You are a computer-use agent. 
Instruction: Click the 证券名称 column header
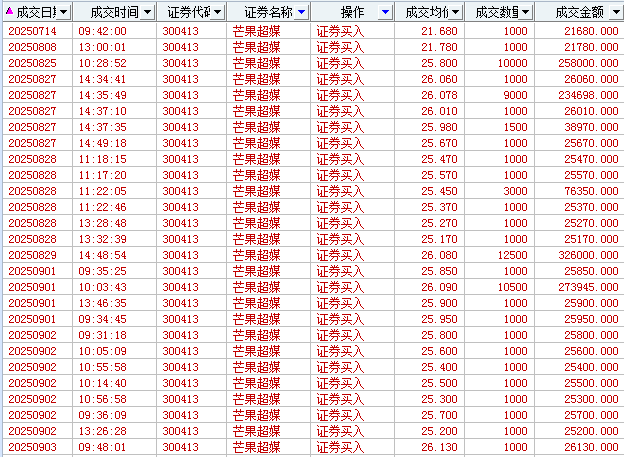tap(269, 12)
